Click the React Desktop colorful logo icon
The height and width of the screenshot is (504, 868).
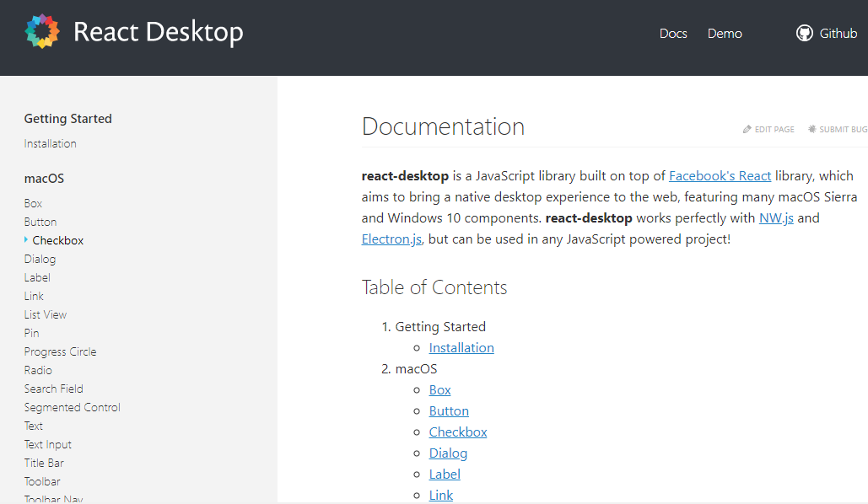point(42,31)
